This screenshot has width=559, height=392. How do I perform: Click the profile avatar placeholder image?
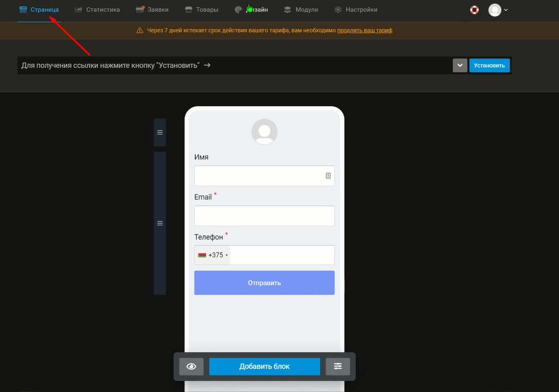coord(264,132)
